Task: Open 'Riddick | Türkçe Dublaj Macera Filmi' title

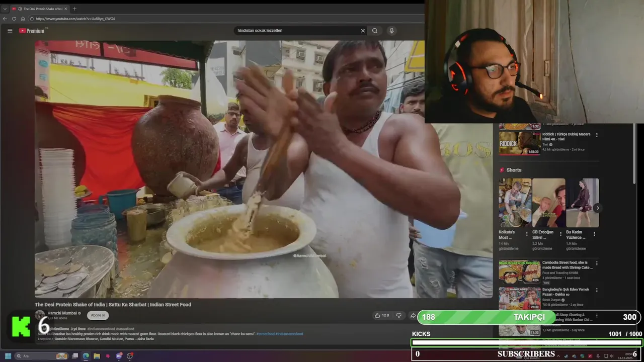Action: point(566,136)
